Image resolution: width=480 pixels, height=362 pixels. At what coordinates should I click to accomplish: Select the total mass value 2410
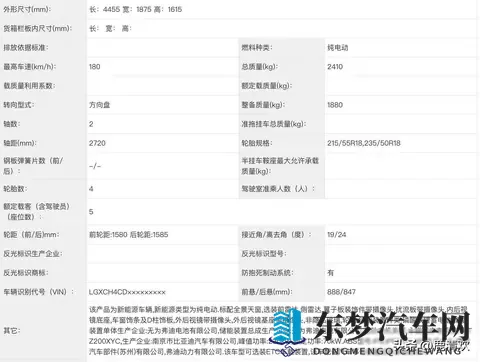[x=335, y=67]
